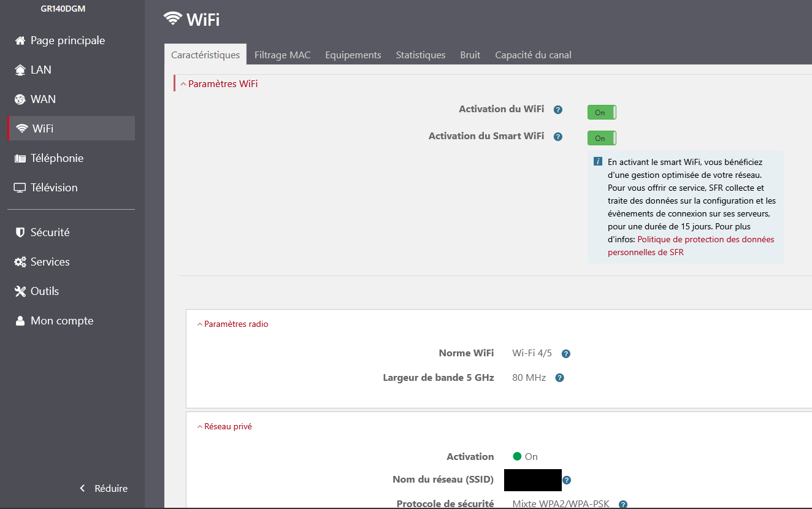Toggle the Activation du WiFi switch

(601, 112)
